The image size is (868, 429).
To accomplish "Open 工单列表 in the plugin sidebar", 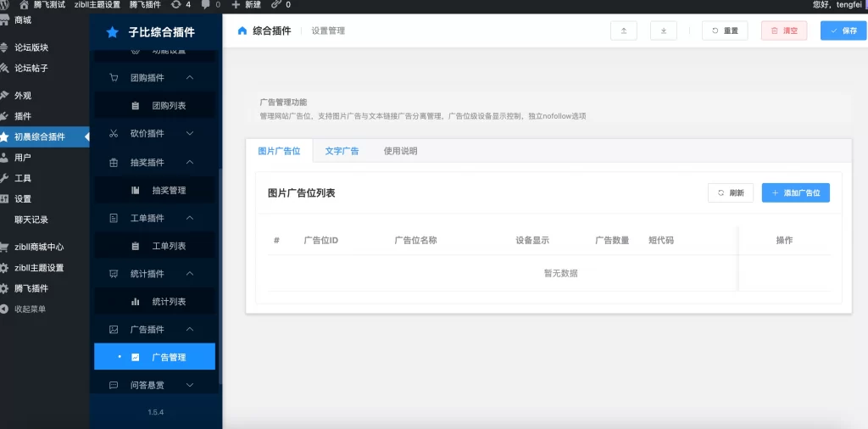I will coord(168,246).
